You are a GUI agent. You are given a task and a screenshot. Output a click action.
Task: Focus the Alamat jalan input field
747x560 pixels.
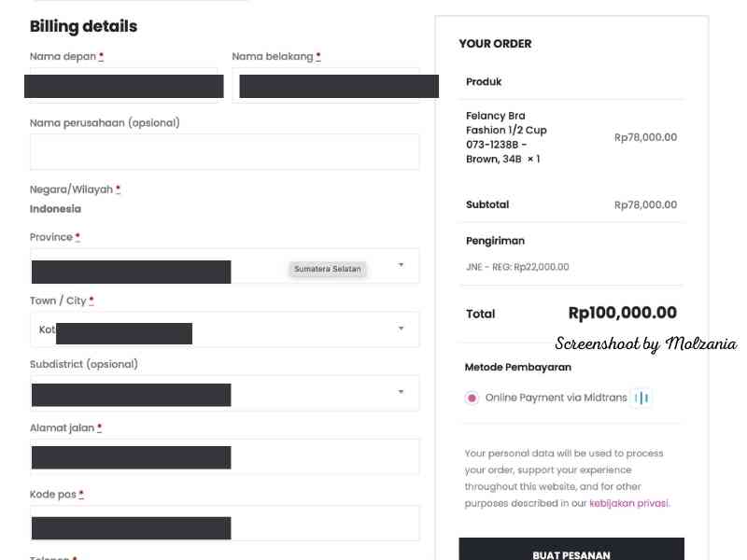[x=224, y=456]
